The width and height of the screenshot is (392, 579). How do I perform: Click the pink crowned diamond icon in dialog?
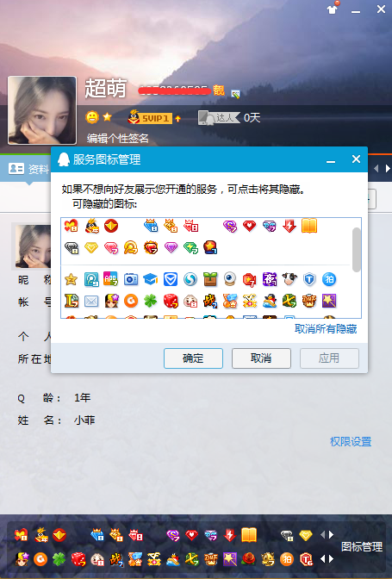(191, 226)
